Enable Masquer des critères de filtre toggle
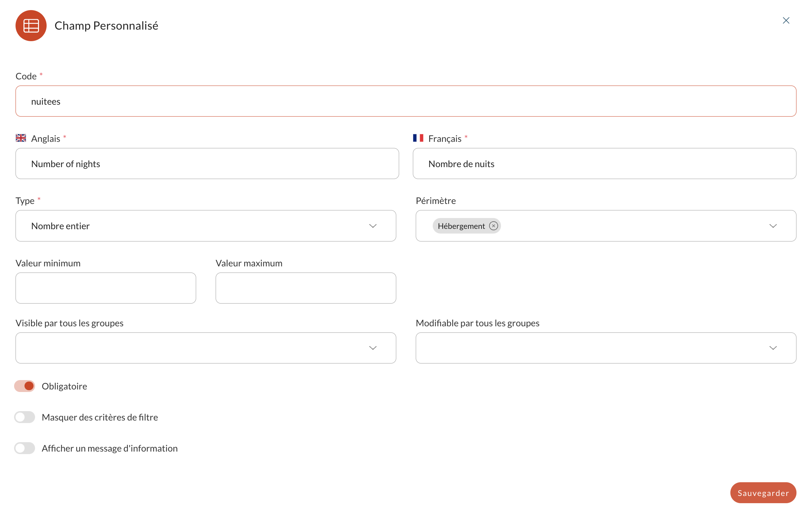Image resolution: width=812 pixels, height=514 pixels. click(24, 417)
